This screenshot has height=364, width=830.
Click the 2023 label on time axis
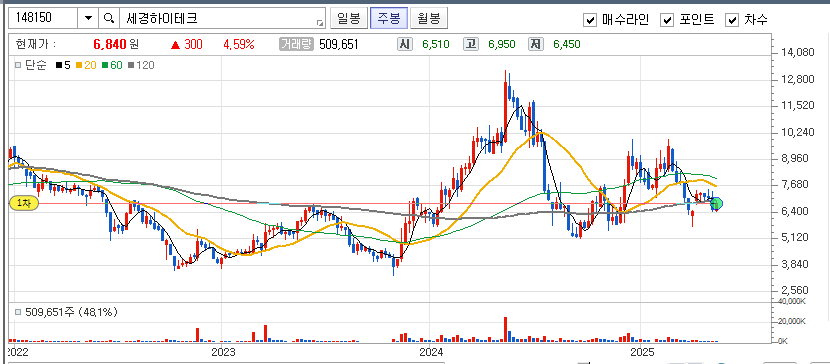pos(222,352)
